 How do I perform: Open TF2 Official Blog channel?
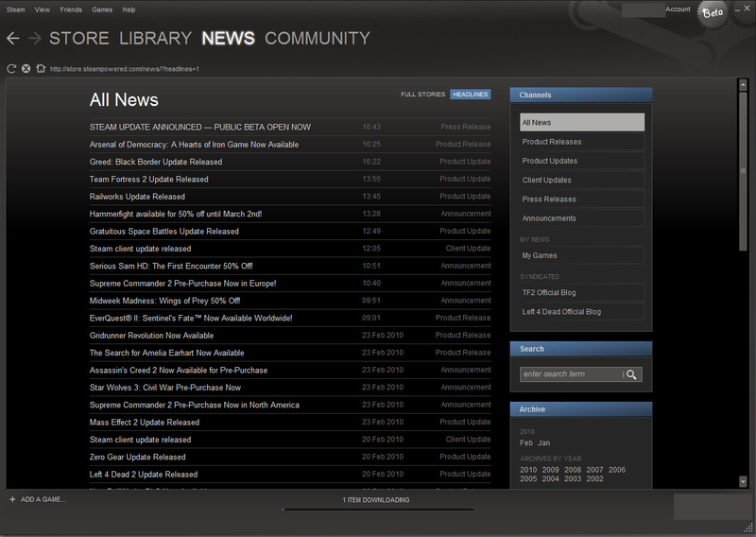[582, 292]
